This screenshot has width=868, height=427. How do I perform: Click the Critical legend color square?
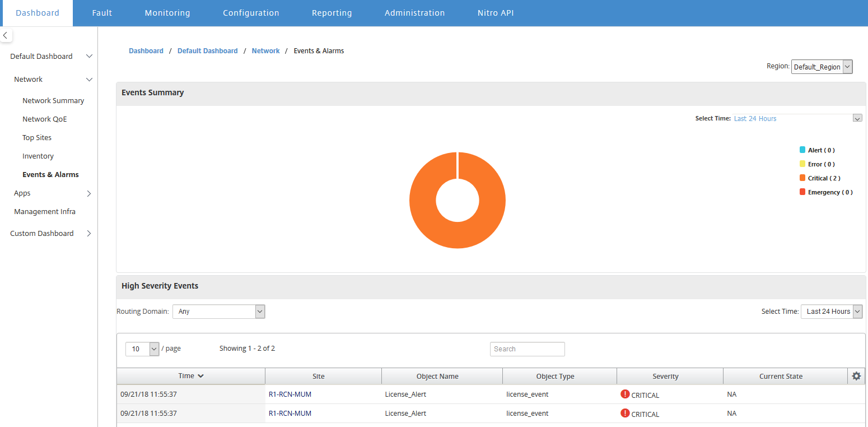(802, 178)
